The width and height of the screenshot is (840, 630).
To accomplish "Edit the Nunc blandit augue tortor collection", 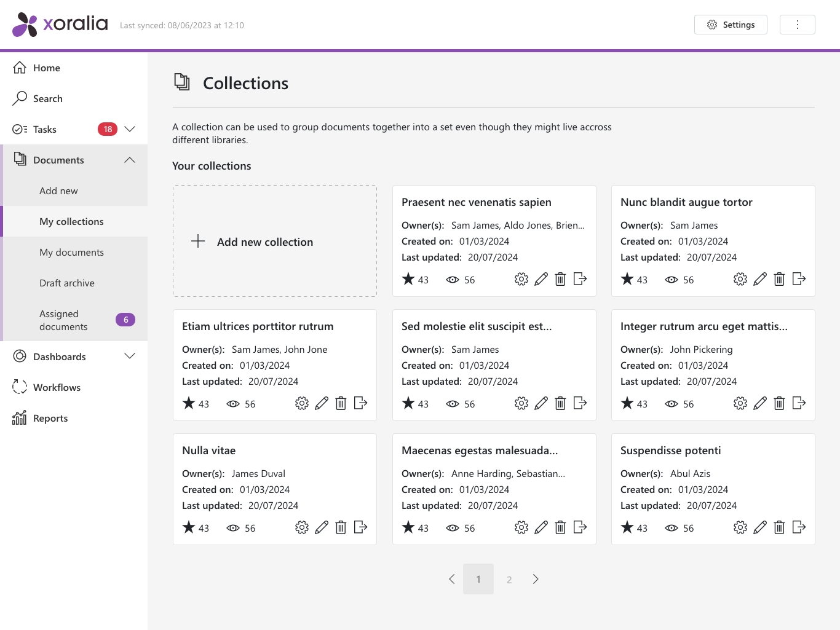I will click(760, 280).
